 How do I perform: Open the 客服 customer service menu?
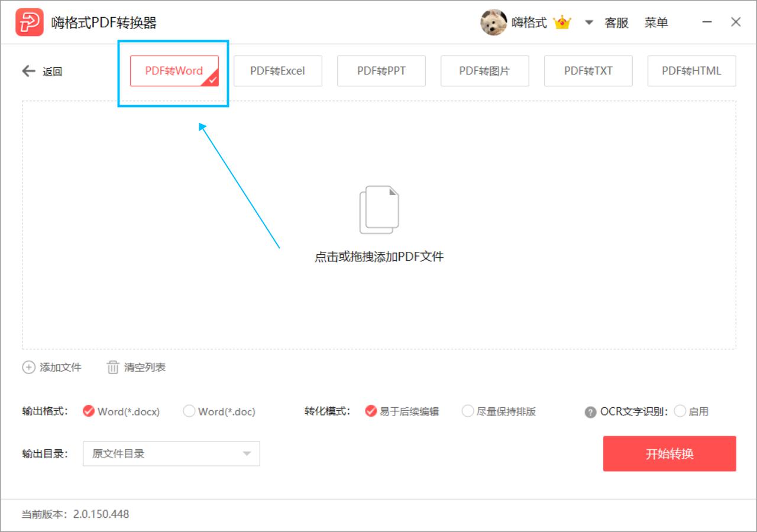(x=616, y=22)
